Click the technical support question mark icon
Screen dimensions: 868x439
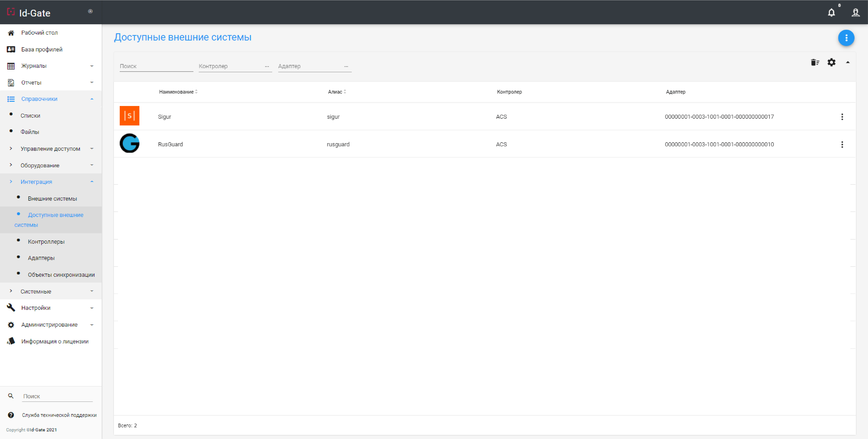click(11, 415)
